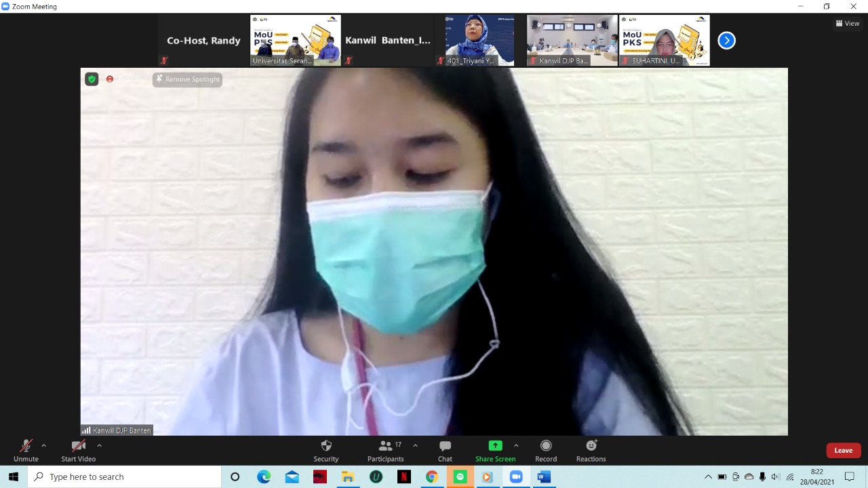Open the View layout menu
Screen dimensions: 868x488
848,23
